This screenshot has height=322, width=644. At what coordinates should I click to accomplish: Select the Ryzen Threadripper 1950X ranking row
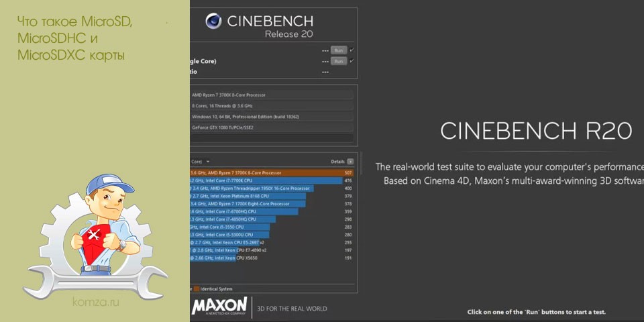pos(271,189)
